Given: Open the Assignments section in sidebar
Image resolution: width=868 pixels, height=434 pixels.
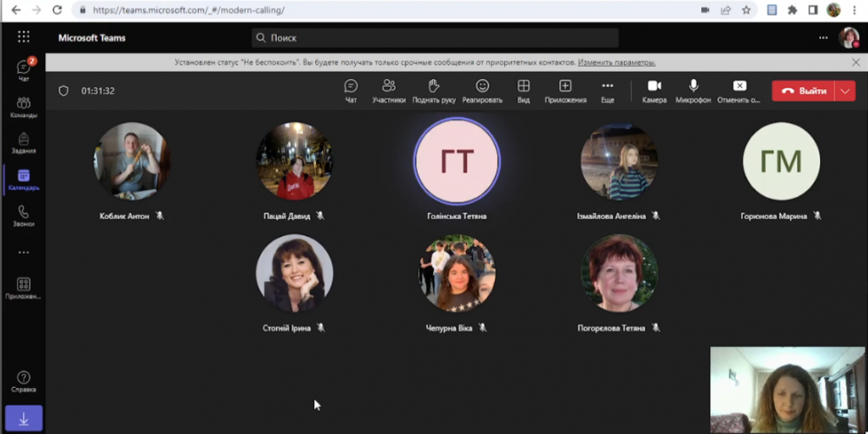Looking at the screenshot, I should 23,142.
